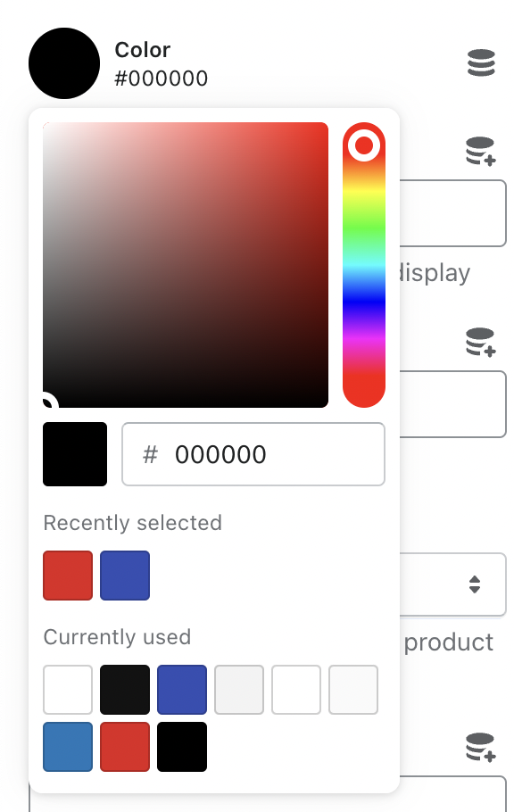This screenshot has height=812, width=514.
Task: Open the black Color circle preview
Action: (64, 63)
